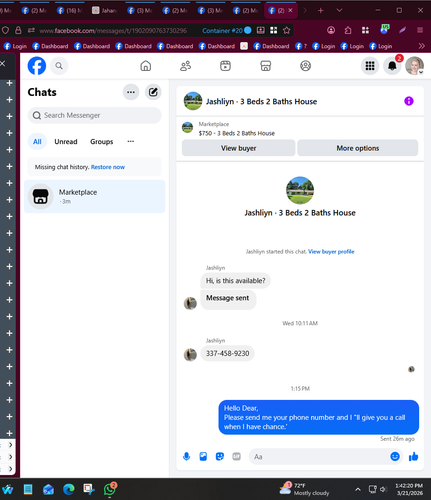Open the volume speaker tray icon

click(383, 489)
